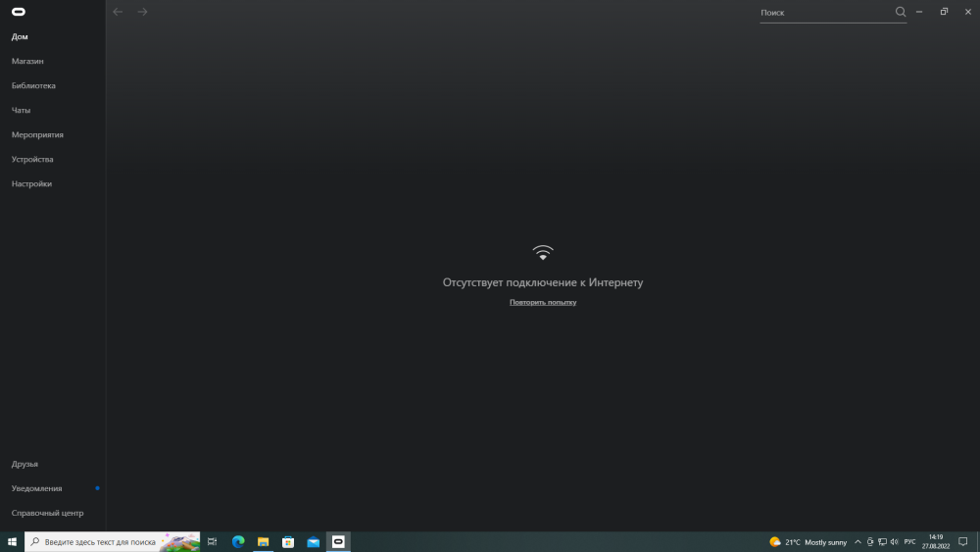The image size is (980, 552).
Task: Click the search magnifier icon
Action: coord(900,12)
